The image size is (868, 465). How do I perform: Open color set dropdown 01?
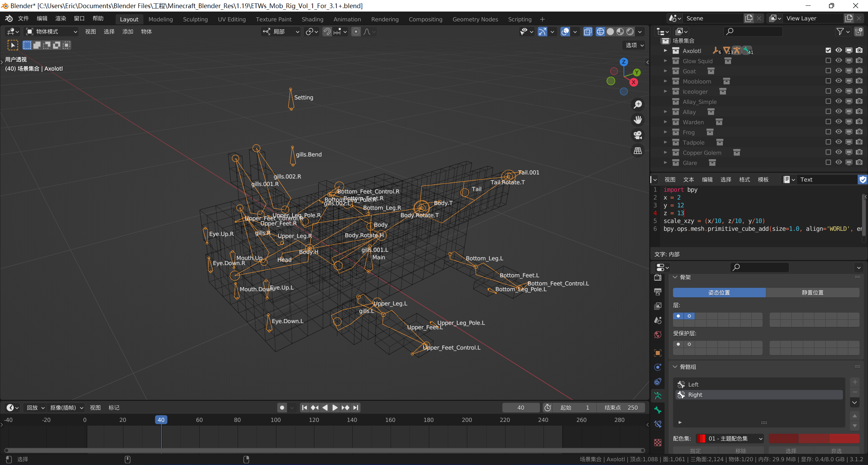pos(729,439)
